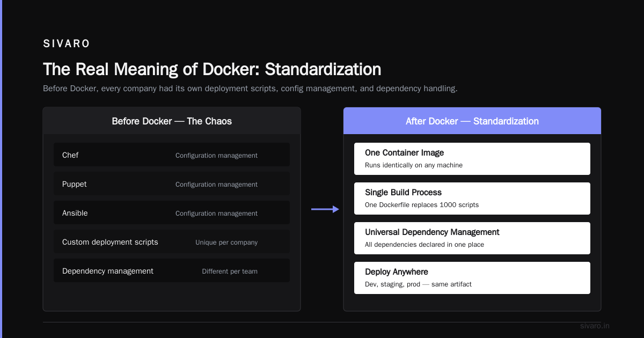Click 'Different per team' label

pos(230,271)
